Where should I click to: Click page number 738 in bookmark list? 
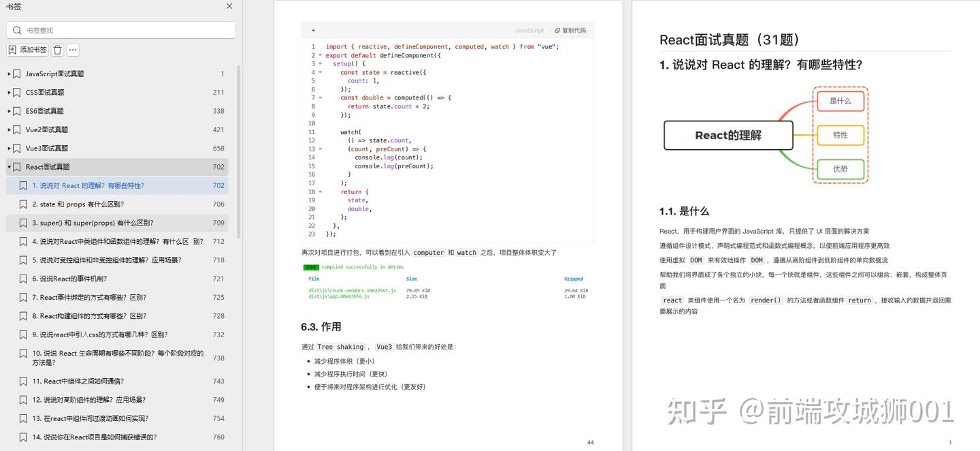coord(218,358)
